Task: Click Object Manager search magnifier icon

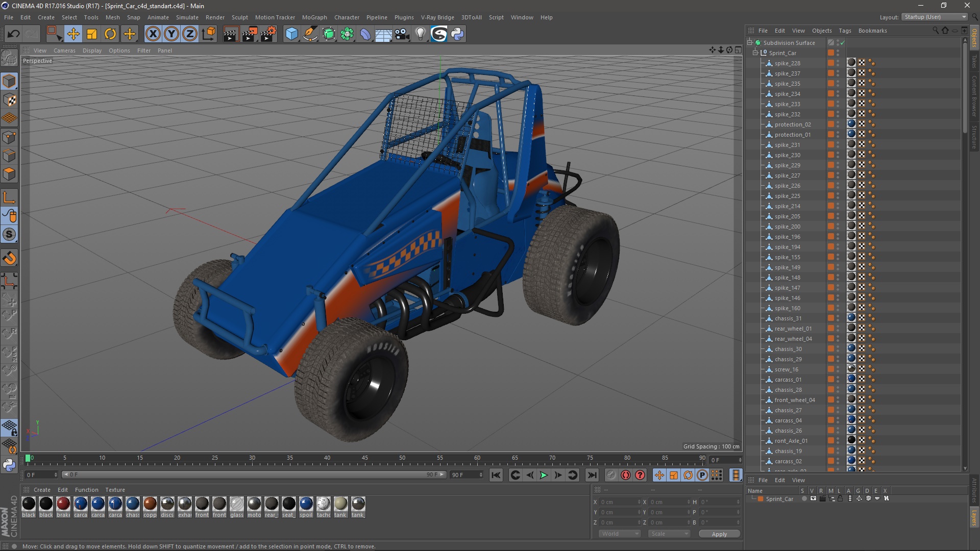Action: point(936,31)
